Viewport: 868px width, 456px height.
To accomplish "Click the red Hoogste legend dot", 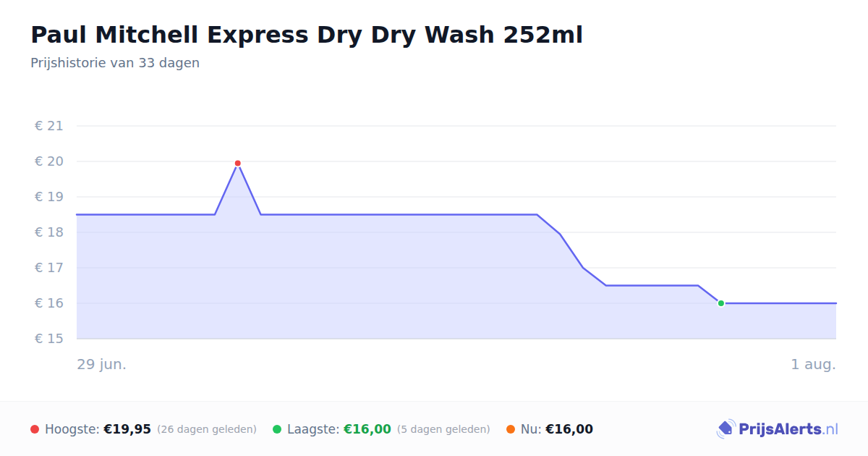I will [35, 429].
